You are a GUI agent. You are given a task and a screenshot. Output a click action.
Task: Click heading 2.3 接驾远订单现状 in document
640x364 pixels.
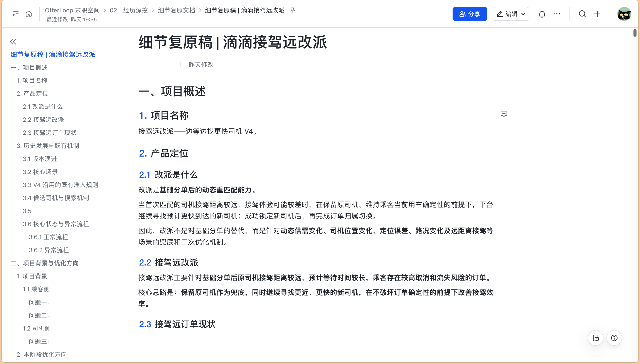click(x=177, y=324)
